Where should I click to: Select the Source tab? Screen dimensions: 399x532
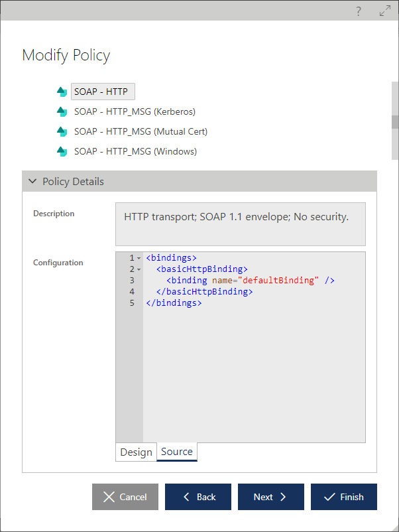pyautogui.click(x=176, y=452)
